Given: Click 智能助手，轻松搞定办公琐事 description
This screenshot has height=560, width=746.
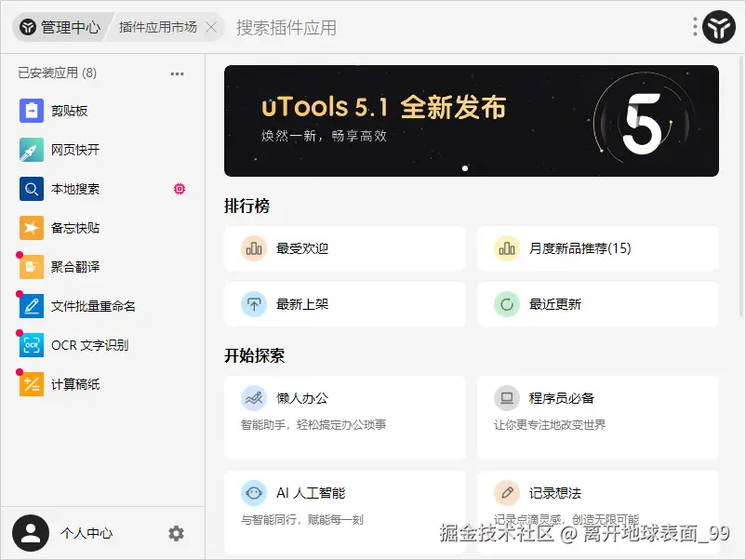Looking at the screenshot, I should tap(313, 424).
